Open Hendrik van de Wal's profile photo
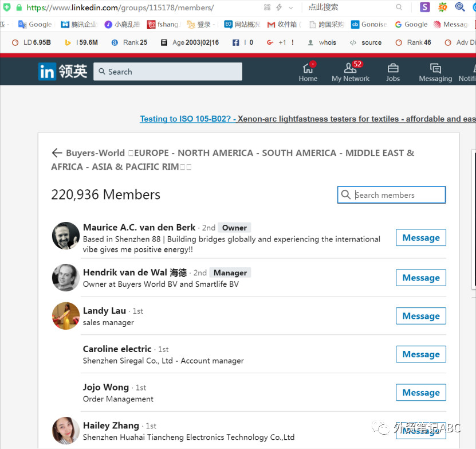 point(66,277)
